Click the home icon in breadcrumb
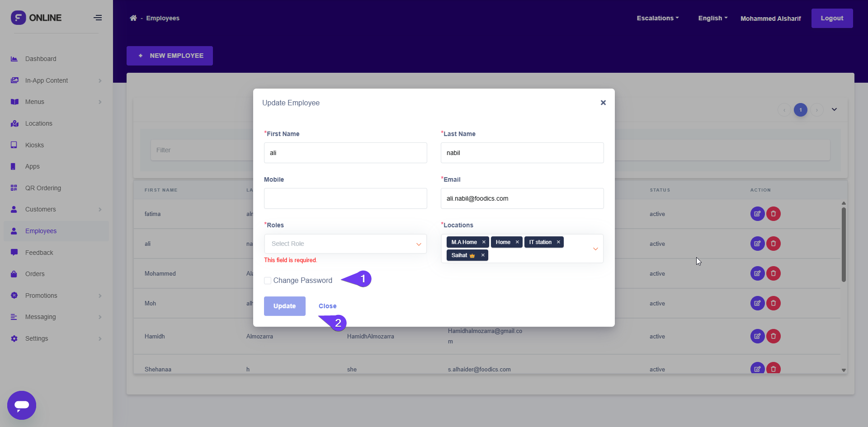Screen dimensions: 868x427 133,18
